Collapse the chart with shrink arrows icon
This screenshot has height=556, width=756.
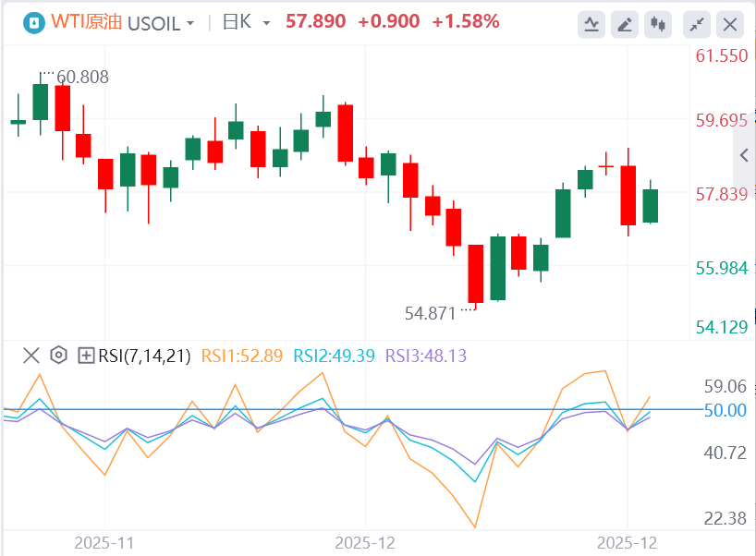(699, 23)
